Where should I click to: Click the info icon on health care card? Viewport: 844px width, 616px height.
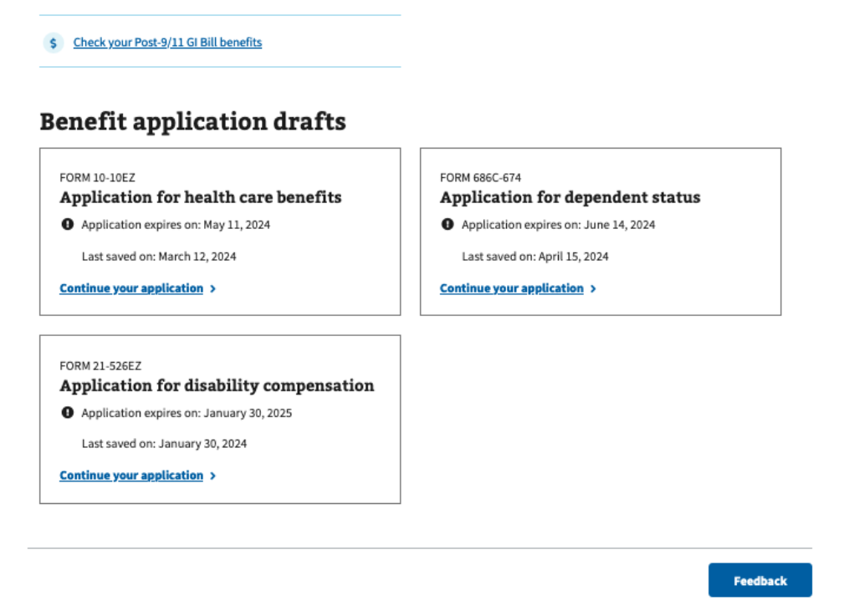[x=66, y=224]
